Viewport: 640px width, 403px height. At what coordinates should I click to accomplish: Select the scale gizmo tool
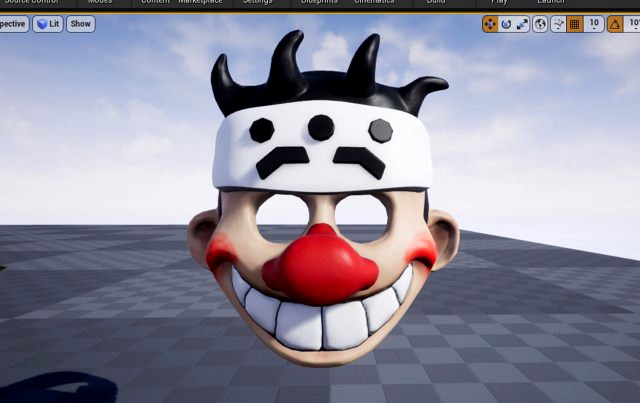522,24
